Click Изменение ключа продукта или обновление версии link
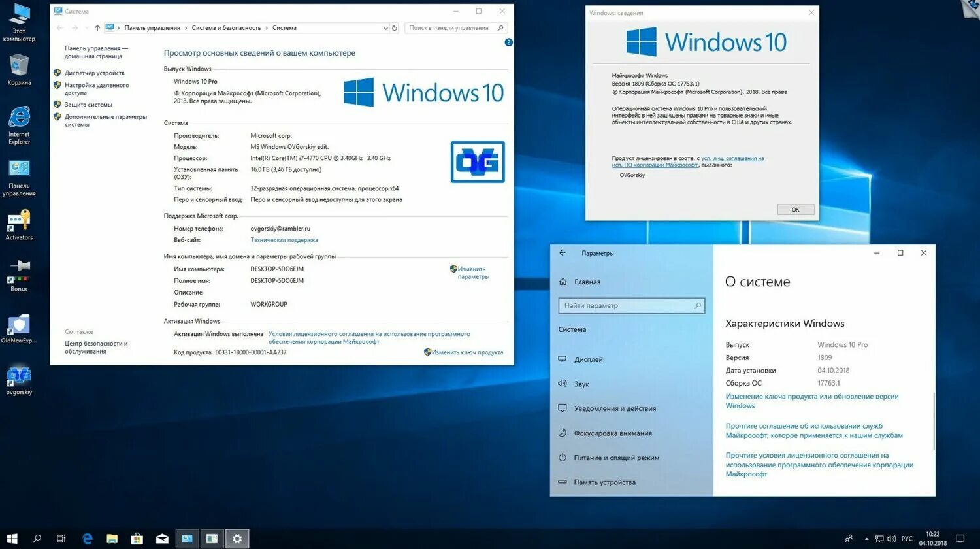Image resolution: width=980 pixels, height=549 pixels. [x=812, y=401]
